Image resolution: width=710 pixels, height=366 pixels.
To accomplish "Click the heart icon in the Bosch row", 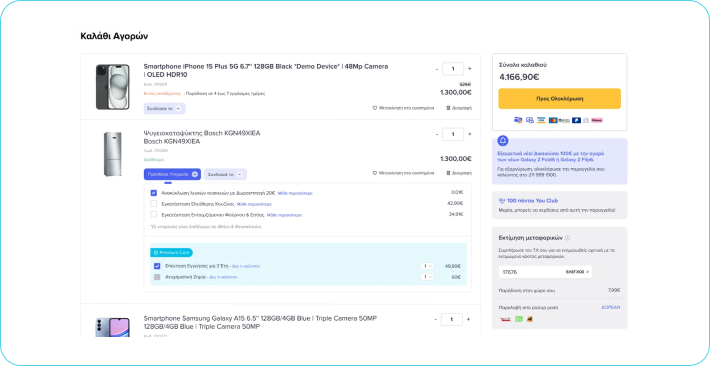I will (x=374, y=173).
